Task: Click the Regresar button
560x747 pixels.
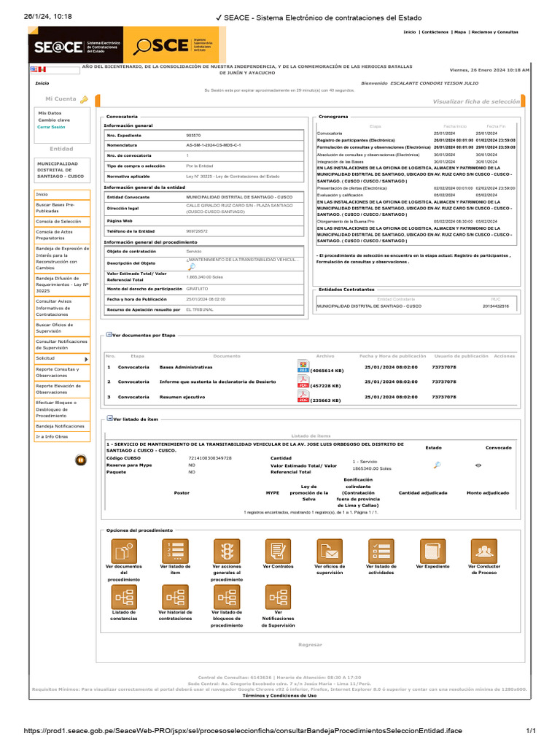Action: 310,645
